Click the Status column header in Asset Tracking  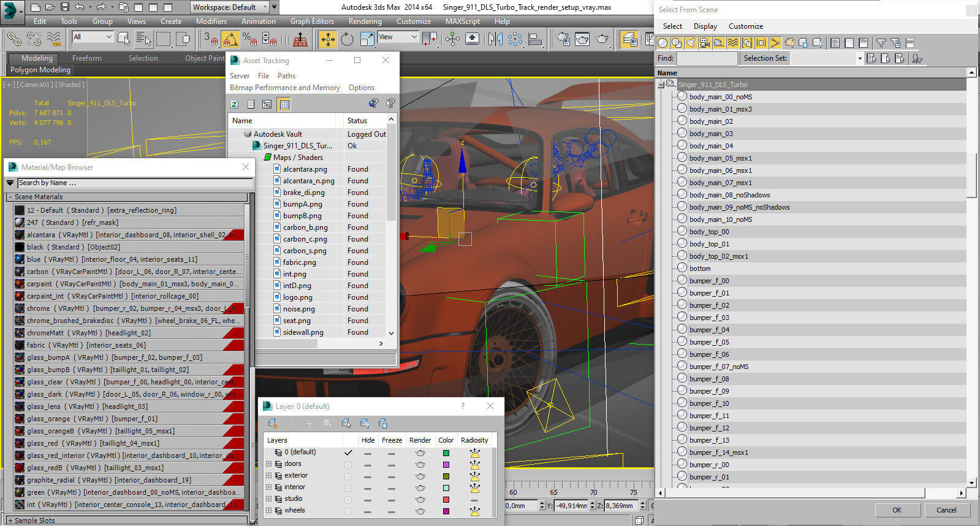(365, 121)
